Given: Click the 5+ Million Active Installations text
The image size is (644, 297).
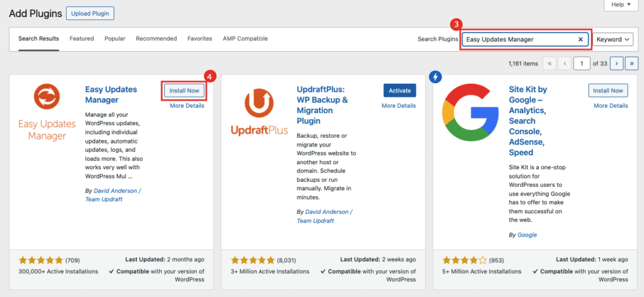Looking at the screenshot, I should pyautogui.click(x=482, y=272).
